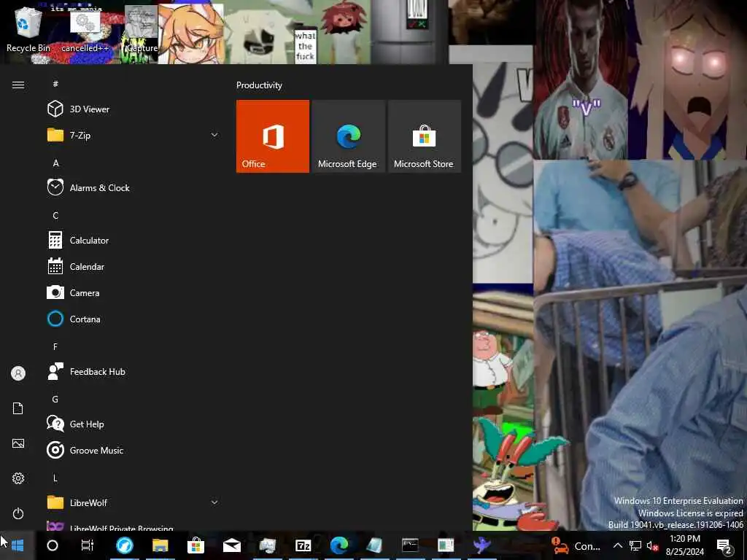Select the cancelled++ desktop shortcut
The image size is (747, 560).
point(85,31)
